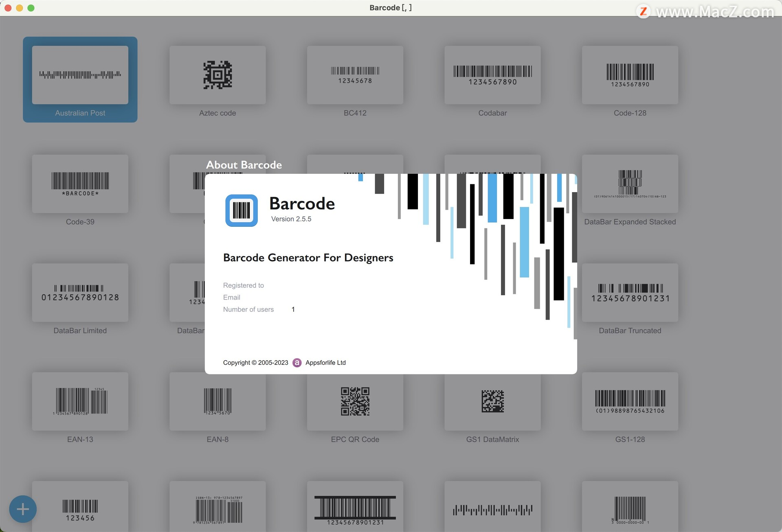Image resolution: width=782 pixels, height=532 pixels.
Task: Select the Code-39 barcode thumbnail
Action: click(80, 184)
